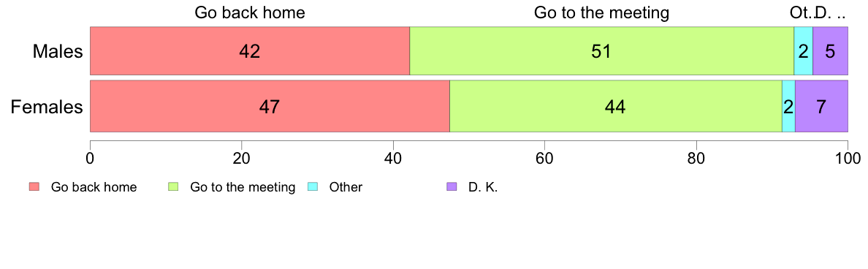Click the purple D. K. legend swatch

tap(452, 187)
